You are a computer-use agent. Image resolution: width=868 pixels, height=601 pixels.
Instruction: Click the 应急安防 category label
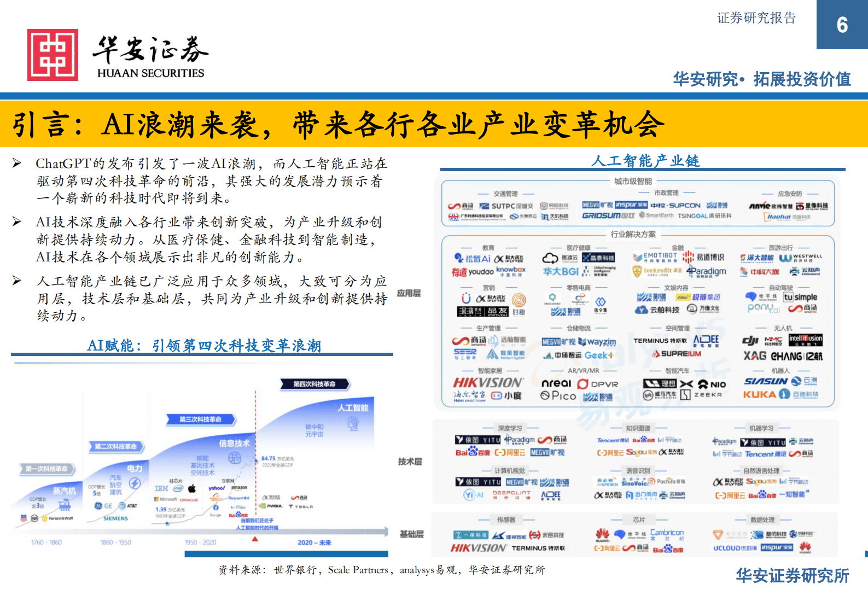point(790,194)
